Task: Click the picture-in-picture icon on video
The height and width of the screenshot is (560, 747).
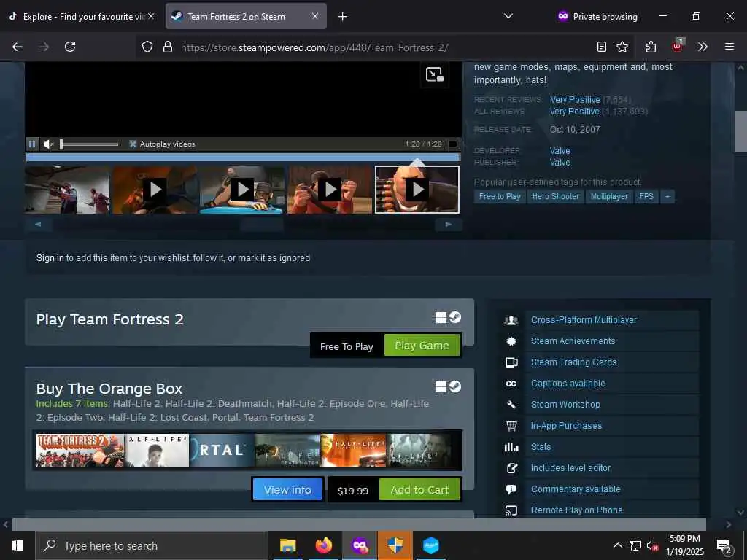Action: pos(435,75)
